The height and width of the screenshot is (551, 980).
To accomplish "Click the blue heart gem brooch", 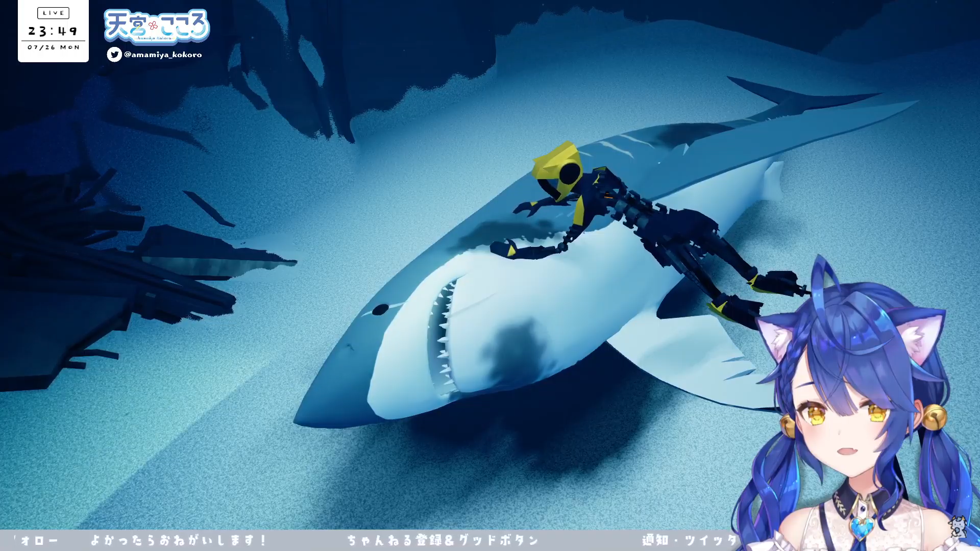I will [862, 528].
